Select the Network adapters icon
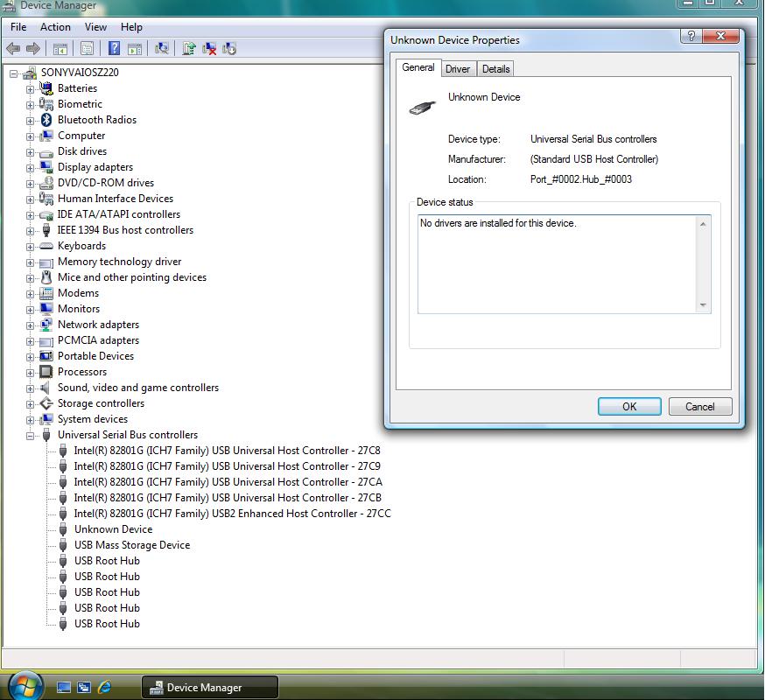 [46, 325]
